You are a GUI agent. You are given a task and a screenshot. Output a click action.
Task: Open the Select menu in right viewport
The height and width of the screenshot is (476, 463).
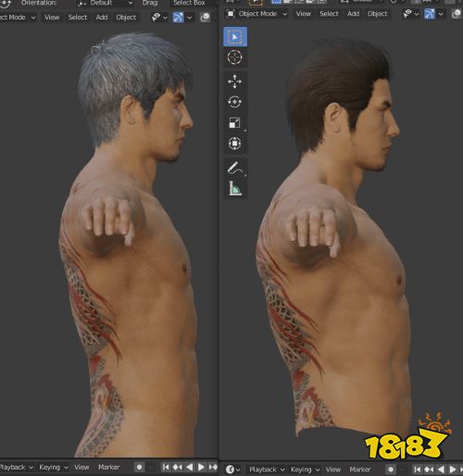click(329, 14)
